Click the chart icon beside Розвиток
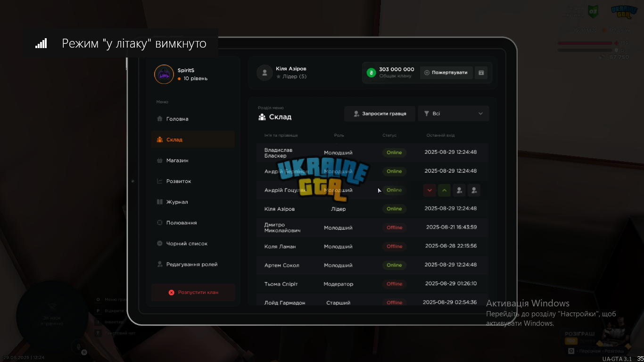The height and width of the screenshot is (362, 644). coord(159,181)
